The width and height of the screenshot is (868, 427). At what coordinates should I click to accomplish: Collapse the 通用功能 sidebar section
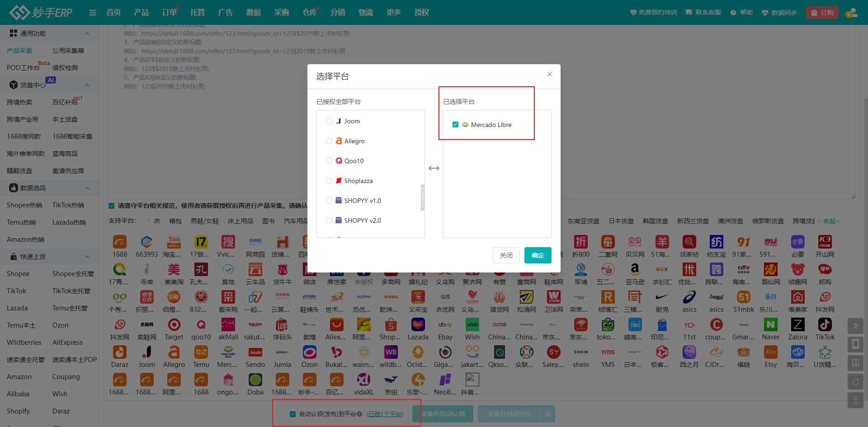point(87,33)
